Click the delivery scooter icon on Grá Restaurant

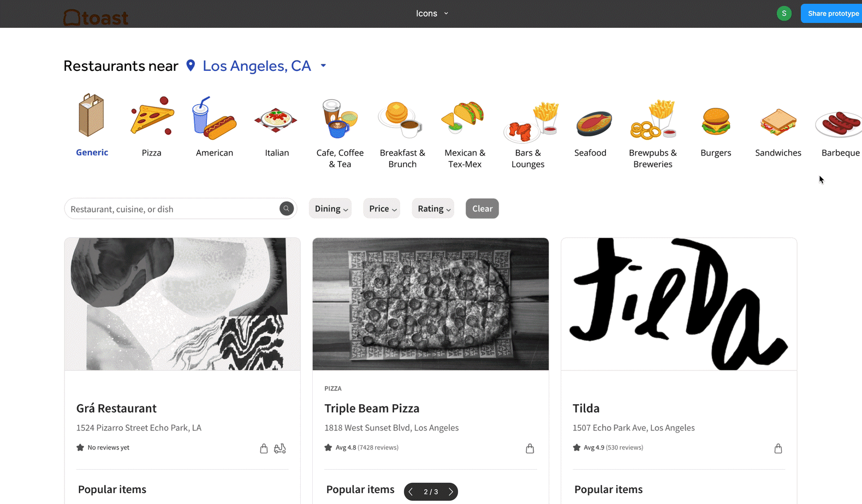(280, 448)
